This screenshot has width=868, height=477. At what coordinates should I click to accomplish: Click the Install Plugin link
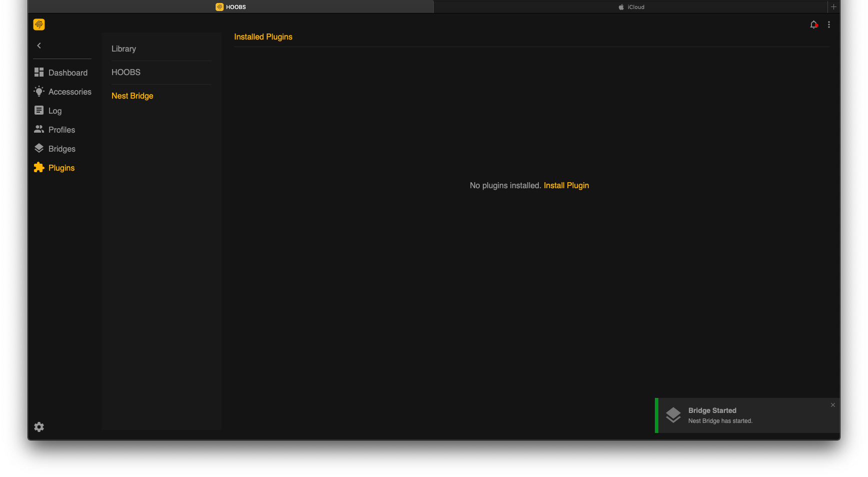coord(566,185)
